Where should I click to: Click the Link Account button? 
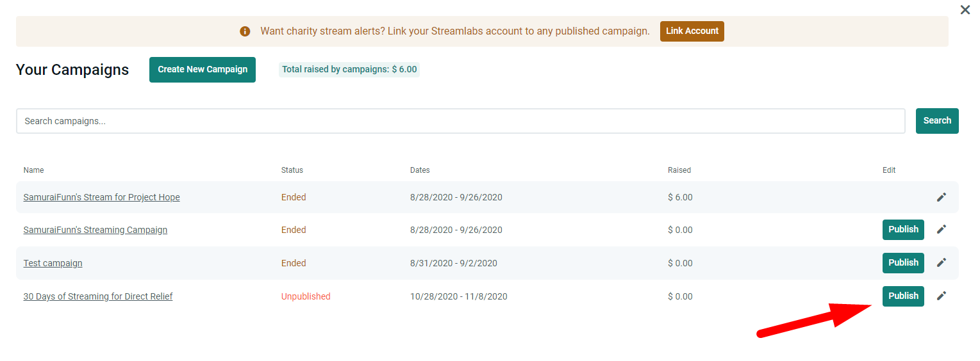(692, 31)
